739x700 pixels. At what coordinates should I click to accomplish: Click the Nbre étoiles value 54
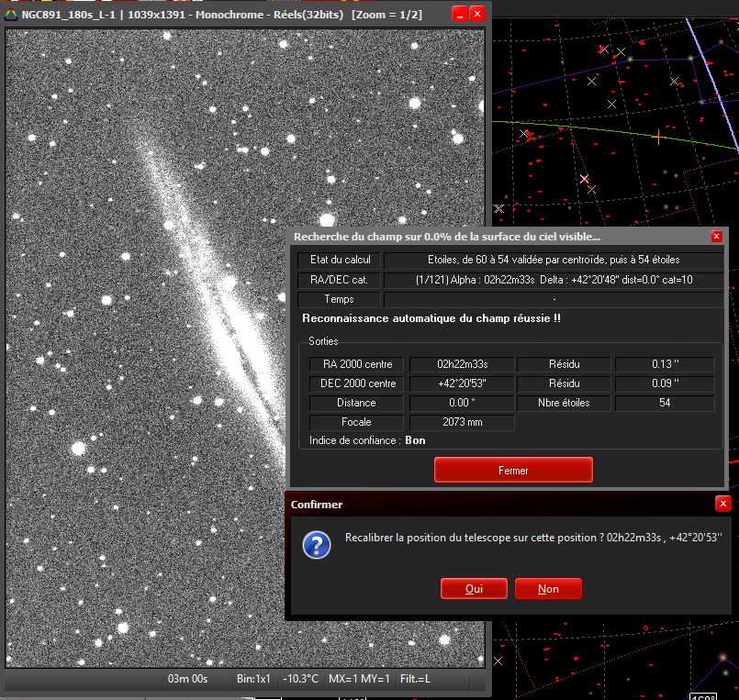tap(664, 403)
